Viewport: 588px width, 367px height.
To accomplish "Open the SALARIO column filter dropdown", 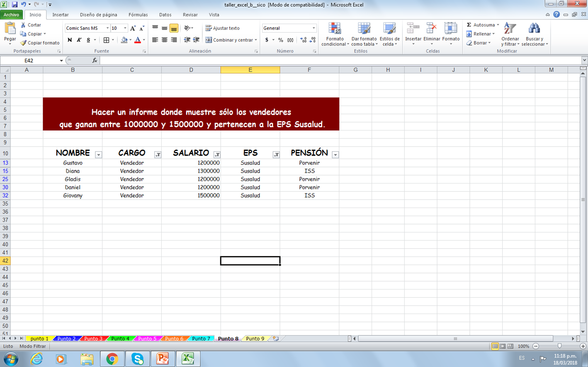I will 217,155.
